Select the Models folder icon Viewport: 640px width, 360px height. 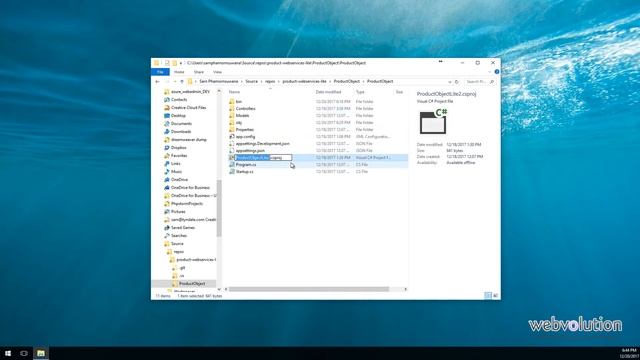232,116
